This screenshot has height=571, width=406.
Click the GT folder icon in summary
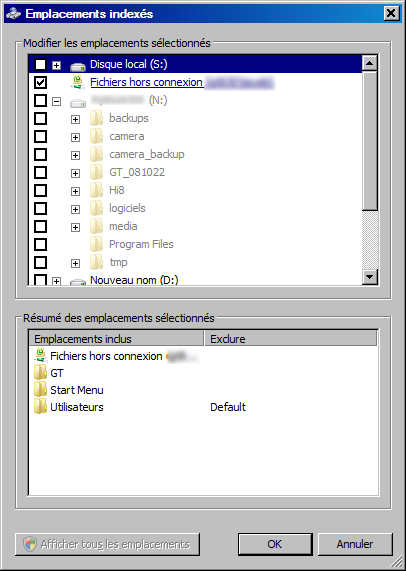(40, 373)
